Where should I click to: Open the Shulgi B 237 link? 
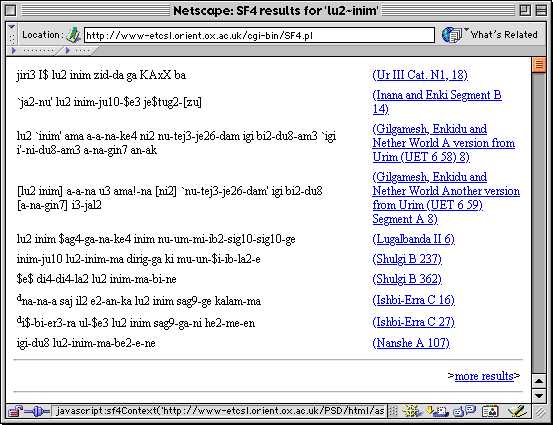coord(407,259)
